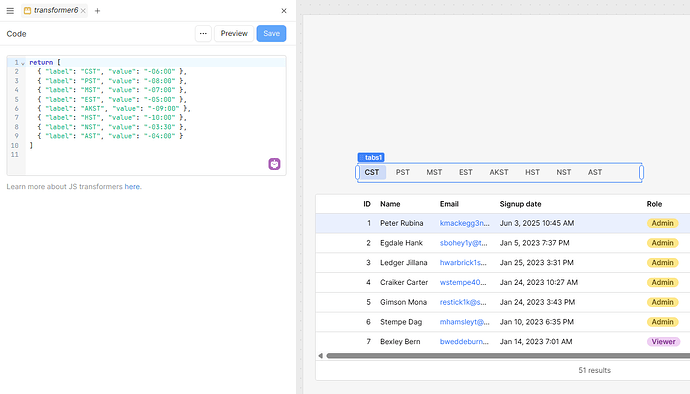This screenshot has height=394, width=690.
Task: Open email link wstempe40...
Action: (463, 283)
